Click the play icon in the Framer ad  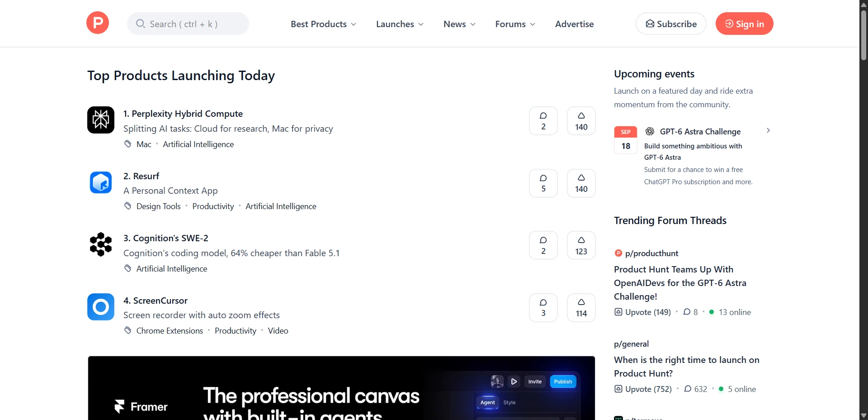[514, 382]
